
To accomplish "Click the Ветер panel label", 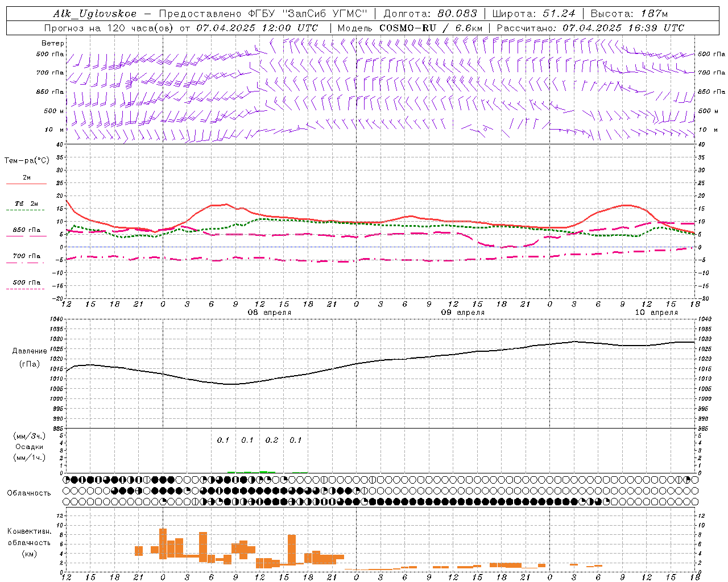I will pyautogui.click(x=53, y=43).
